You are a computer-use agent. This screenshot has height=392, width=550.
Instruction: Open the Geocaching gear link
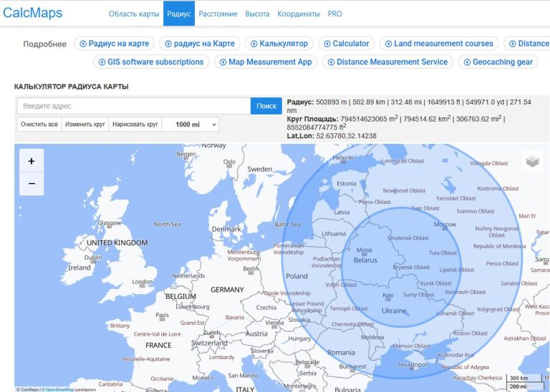pyautogui.click(x=498, y=62)
